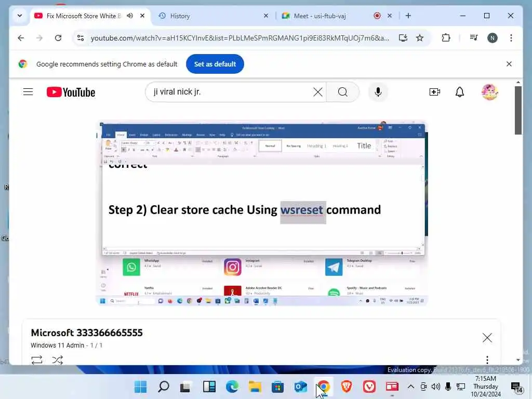Open Brave browser from the taskbar
The width and height of the screenshot is (532, 399).
click(347, 387)
